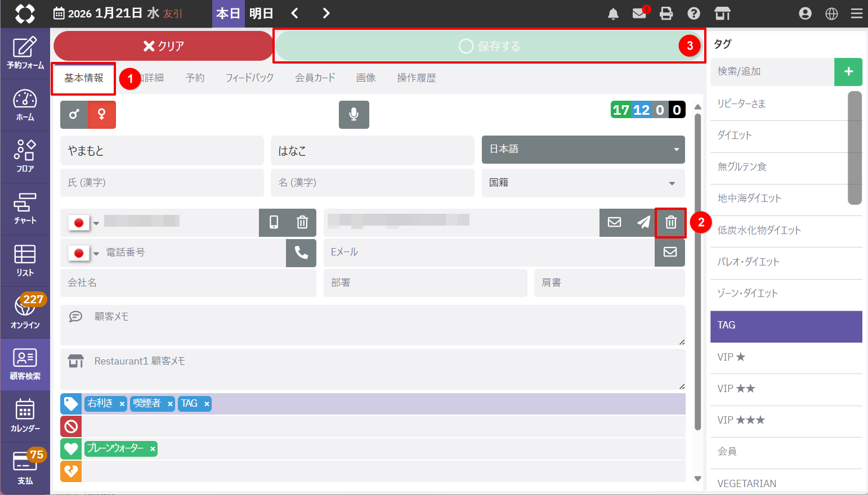868x495 pixels.
Task: Open Online reservations with 227 badge
Action: pyautogui.click(x=25, y=312)
